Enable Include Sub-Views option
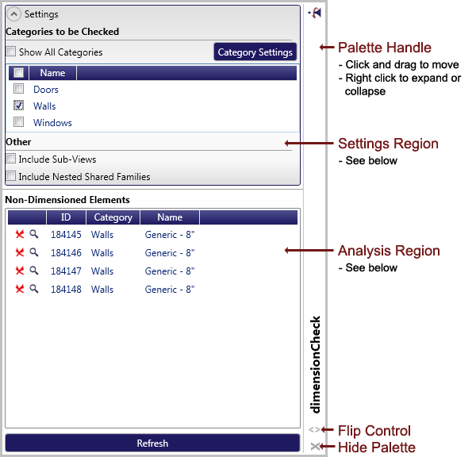Image resolution: width=476 pixels, height=457 pixels. pyautogui.click(x=11, y=159)
